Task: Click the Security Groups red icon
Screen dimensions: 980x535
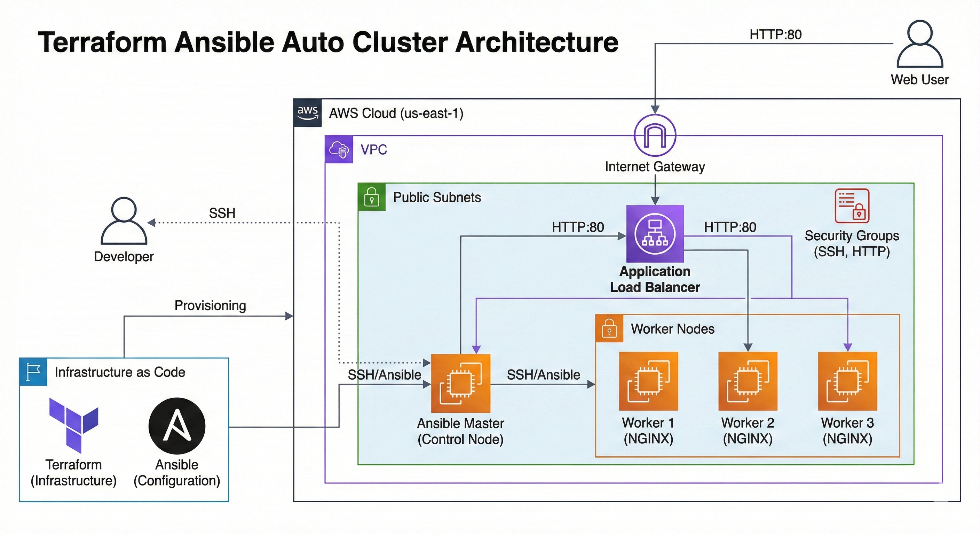Action: (852, 206)
